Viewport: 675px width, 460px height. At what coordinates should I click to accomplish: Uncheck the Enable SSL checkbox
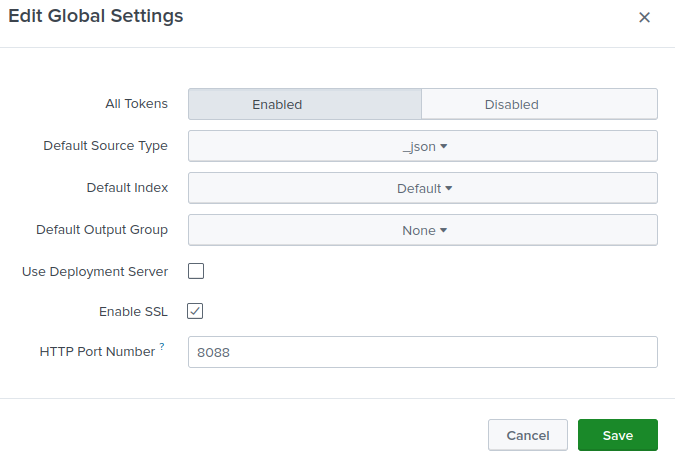coord(196,311)
